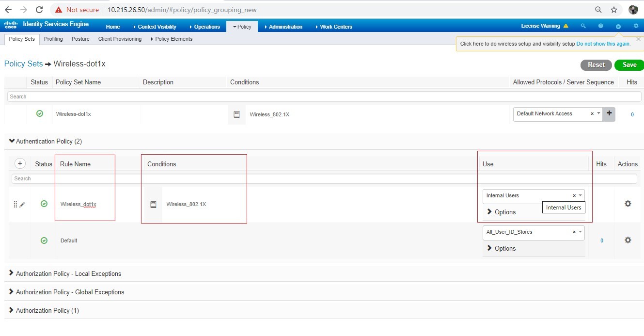Click the Do not show this again link

coord(603,44)
